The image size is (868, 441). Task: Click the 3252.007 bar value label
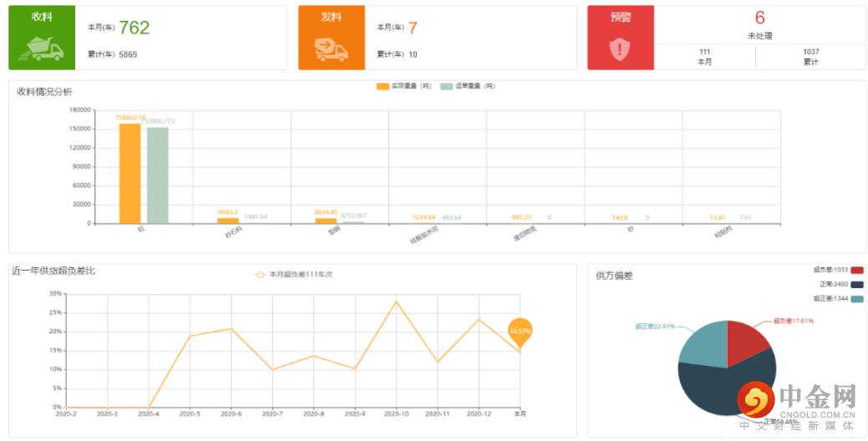(353, 215)
